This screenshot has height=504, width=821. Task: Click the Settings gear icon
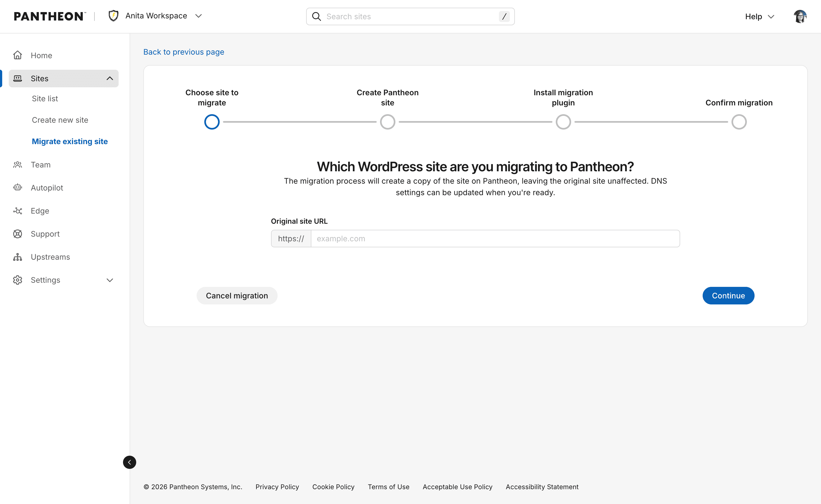18,280
